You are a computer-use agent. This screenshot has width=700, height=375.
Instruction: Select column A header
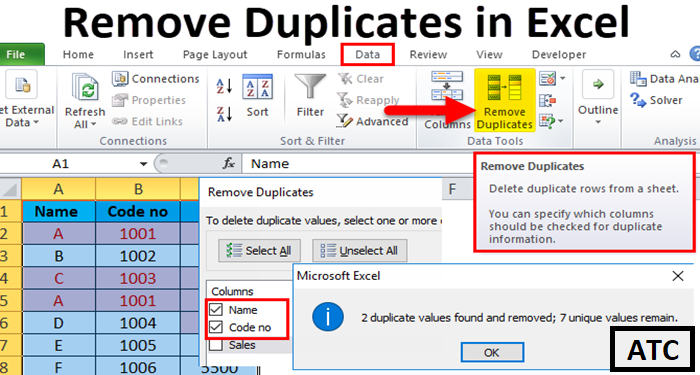click(x=58, y=189)
